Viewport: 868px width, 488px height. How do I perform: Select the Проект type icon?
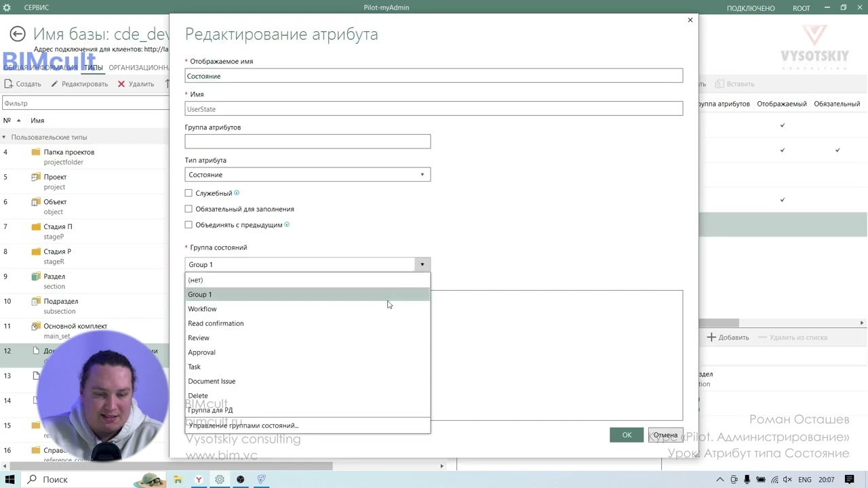coord(36,177)
